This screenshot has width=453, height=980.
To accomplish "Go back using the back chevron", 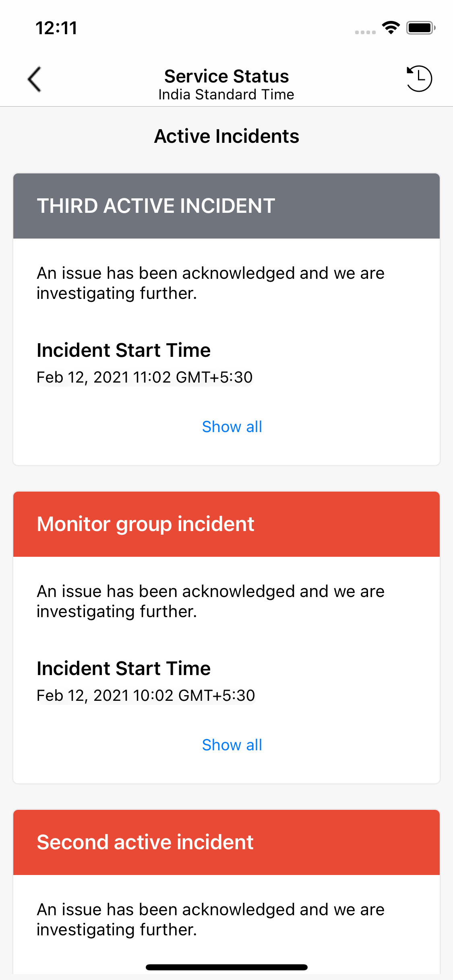I will (35, 79).
